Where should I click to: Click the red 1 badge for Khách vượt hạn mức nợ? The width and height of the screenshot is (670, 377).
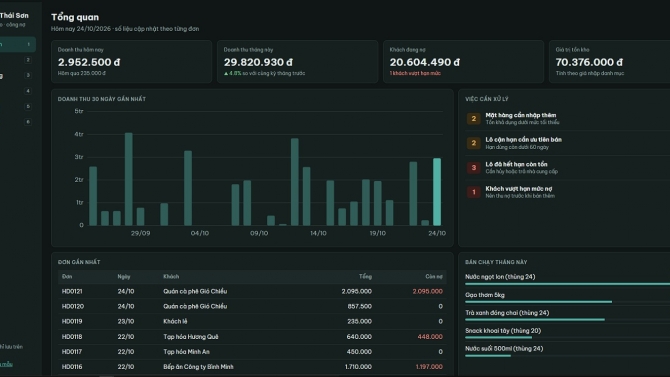pyautogui.click(x=473, y=192)
